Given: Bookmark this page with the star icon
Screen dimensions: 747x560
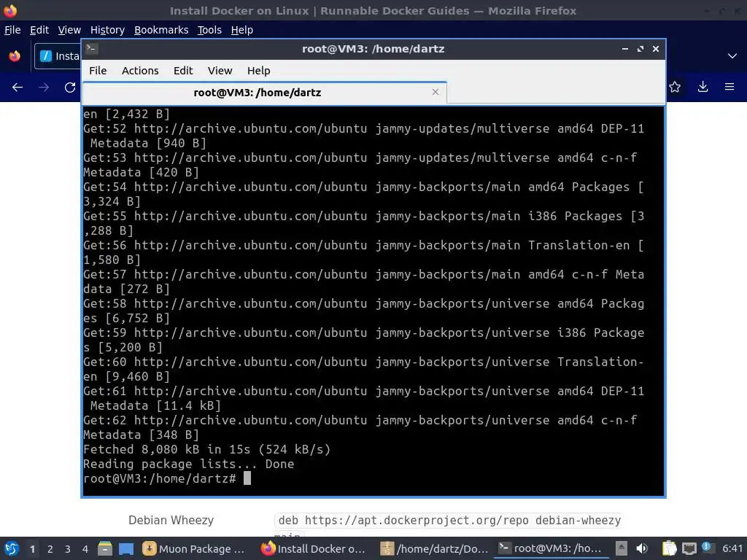Looking at the screenshot, I should 675,87.
